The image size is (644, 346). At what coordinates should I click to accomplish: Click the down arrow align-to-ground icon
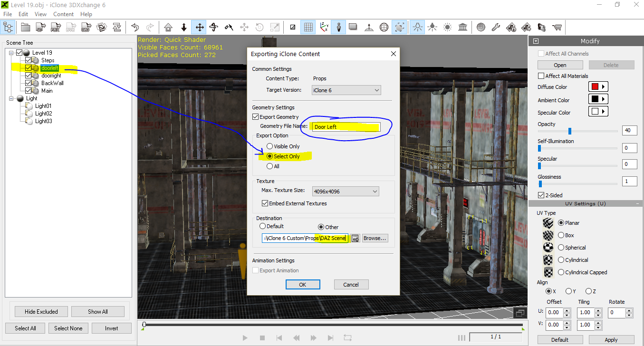click(x=183, y=27)
